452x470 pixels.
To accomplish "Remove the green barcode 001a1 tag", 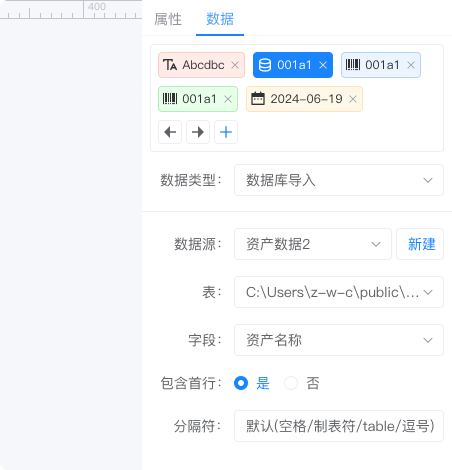I will click(228, 99).
